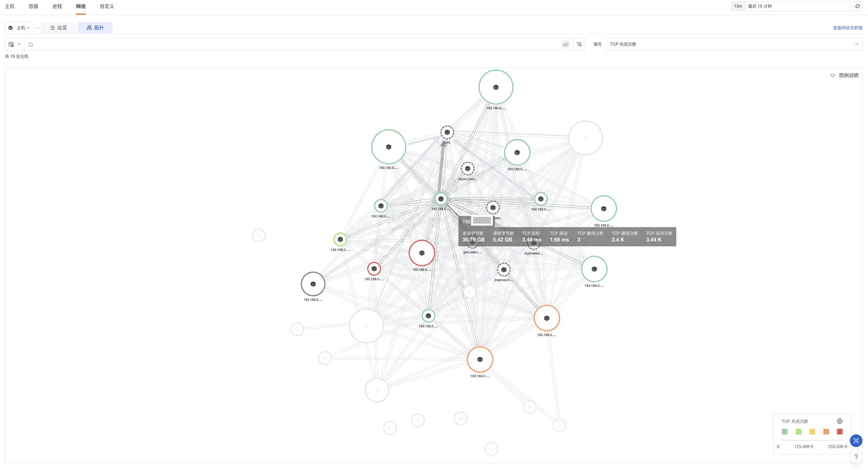Go to the 容器 tab
This screenshot has width=868, height=470.
click(33, 6)
